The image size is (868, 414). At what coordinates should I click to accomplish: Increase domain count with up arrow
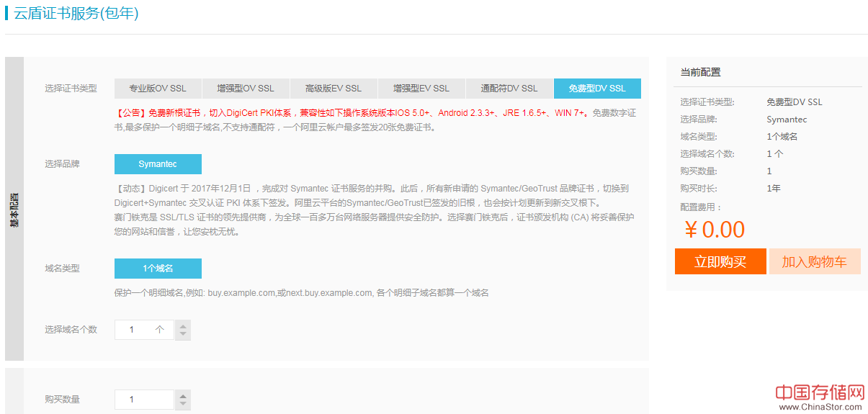coord(183,325)
